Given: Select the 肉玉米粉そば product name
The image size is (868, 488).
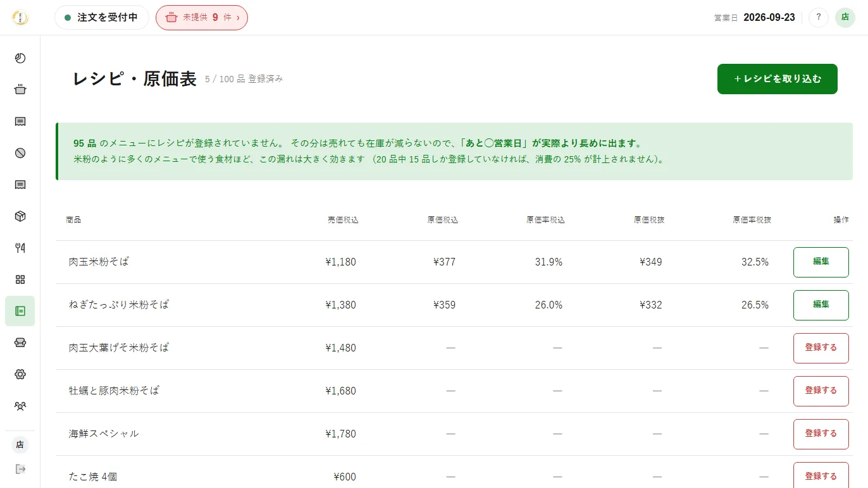Looking at the screenshot, I should coord(99,262).
